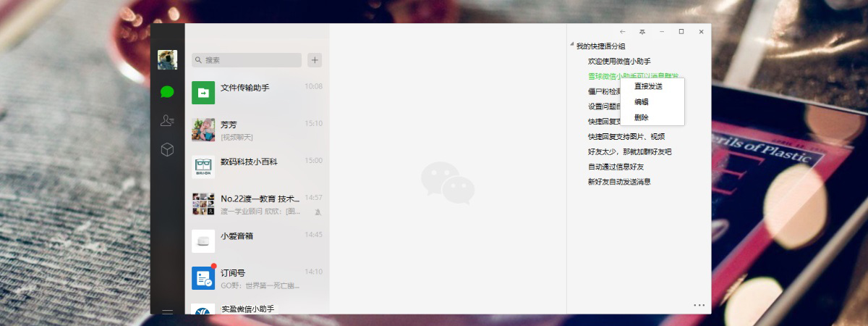Screen dimensions: 868x326
Task: Click the 小爱音箱 speaker avatar
Action: tap(203, 241)
